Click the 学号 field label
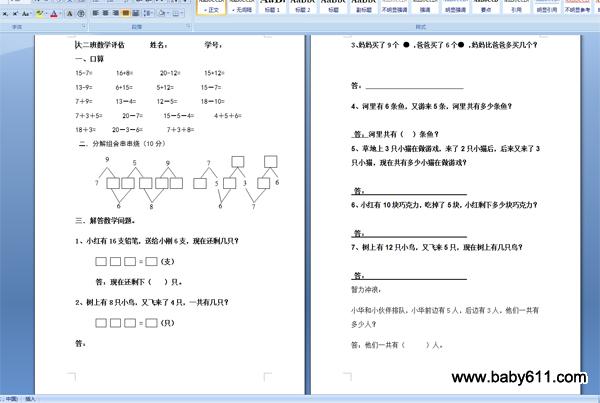Viewport: 600px width, 403px height. point(213,45)
